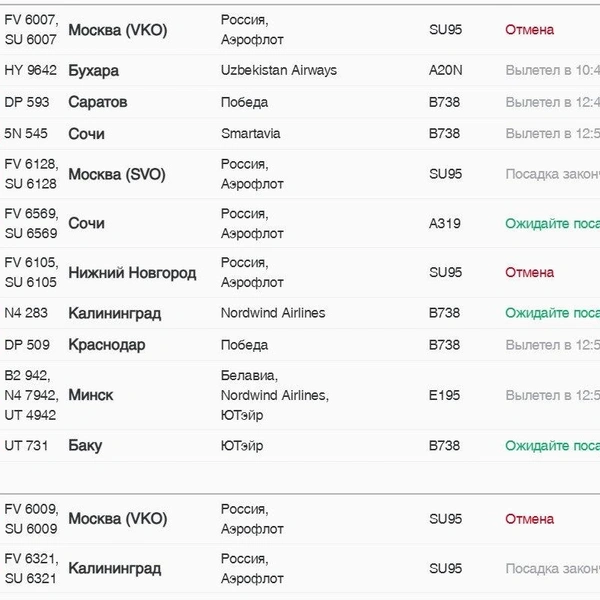Open the Москва (SVO) flight details
The height and width of the screenshot is (600, 600).
point(300,174)
